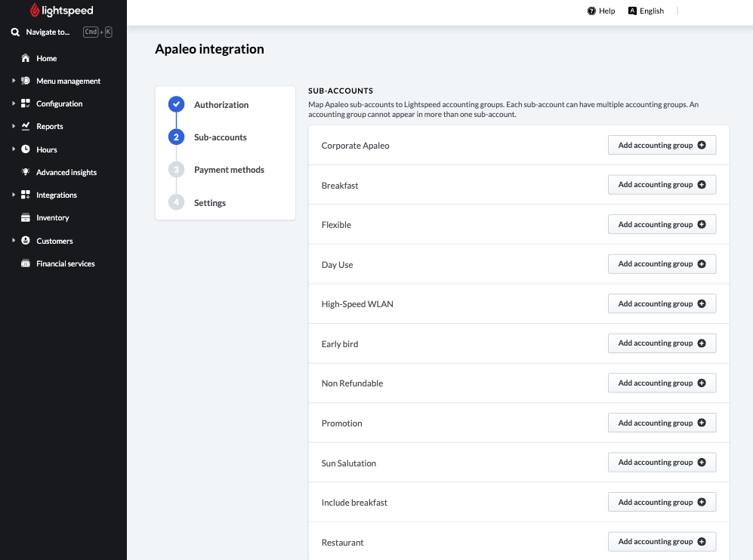The width and height of the screenshot is (753, 560).
Task: Expand the Reports sidebar arrow
Action: pyautogui.click(x=14, y=126)
